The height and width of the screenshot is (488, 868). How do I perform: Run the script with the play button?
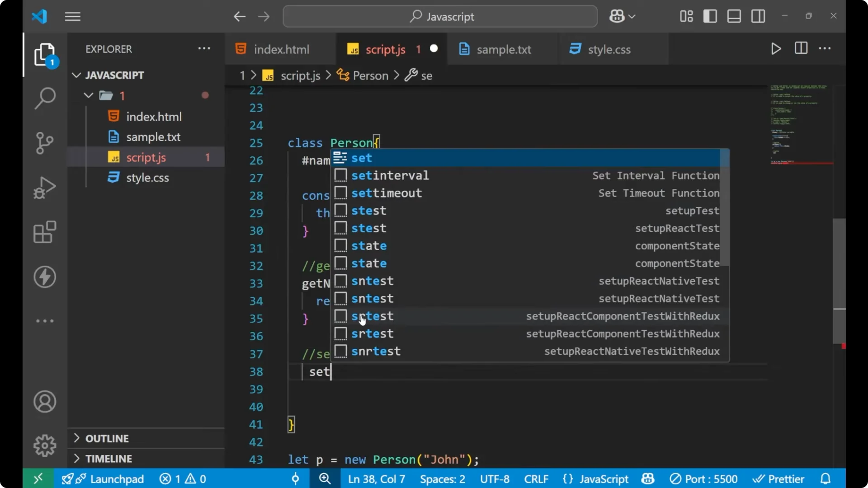pyautogui.click(x=776, y=49)
